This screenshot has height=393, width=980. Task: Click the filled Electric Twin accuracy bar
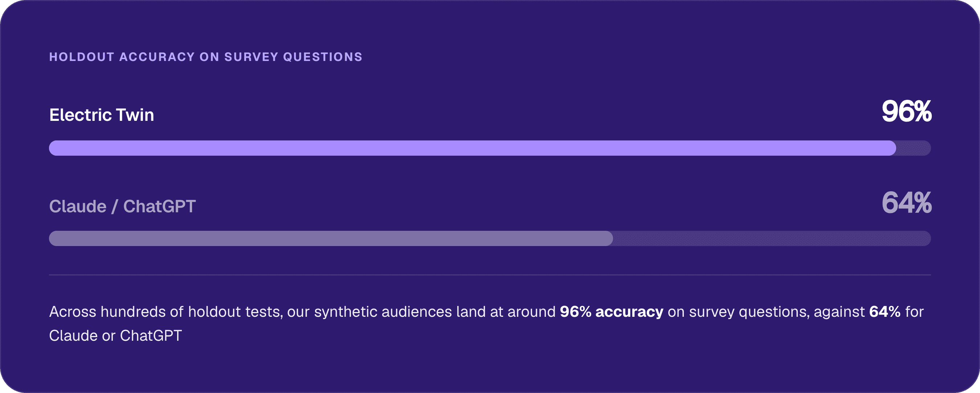pyautogui.click(x=473, y=148)
